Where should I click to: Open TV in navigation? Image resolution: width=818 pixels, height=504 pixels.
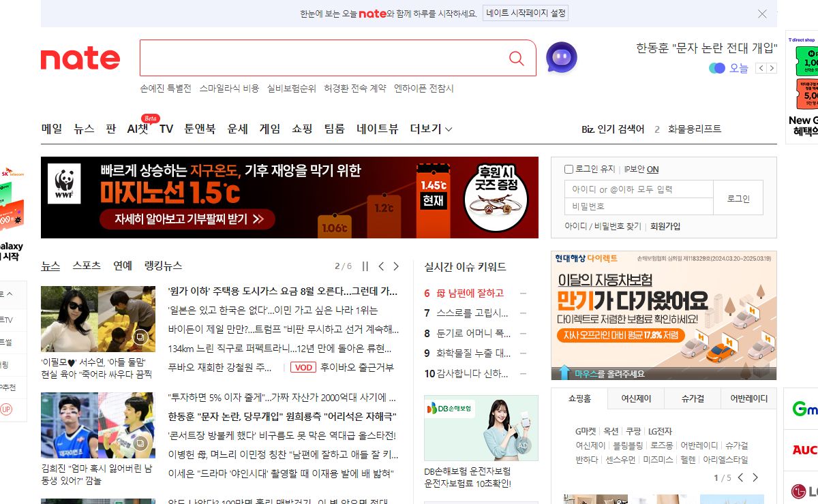[166, 129]
